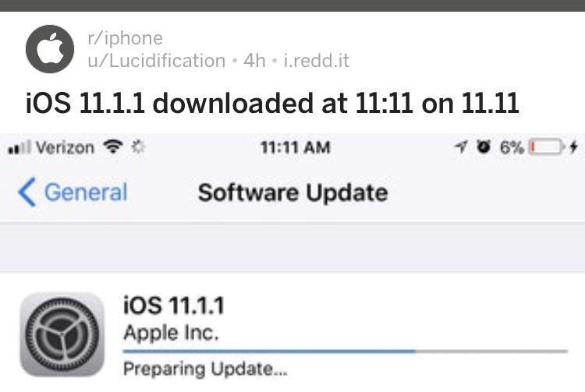Tap the Verizon carrier label

tap(65, 148)
